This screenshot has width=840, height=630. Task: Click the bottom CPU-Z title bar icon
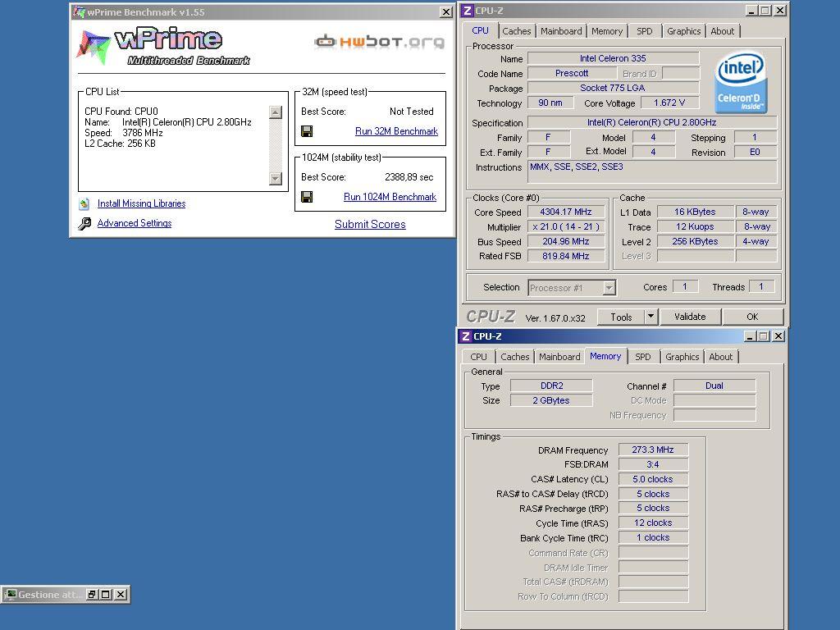pos(466,336)
